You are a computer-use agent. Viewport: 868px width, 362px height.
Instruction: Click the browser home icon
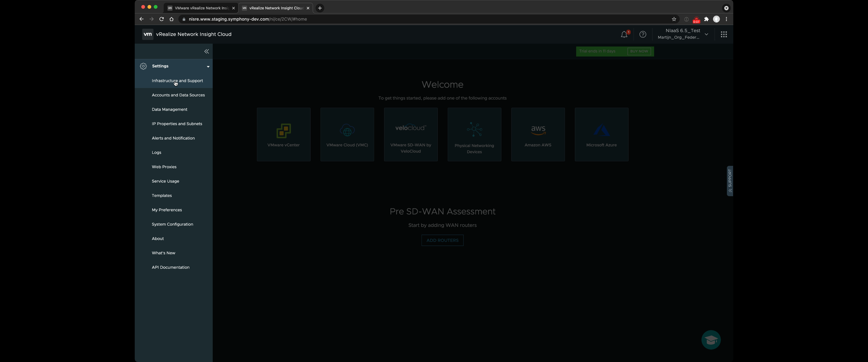coord(172,19)
